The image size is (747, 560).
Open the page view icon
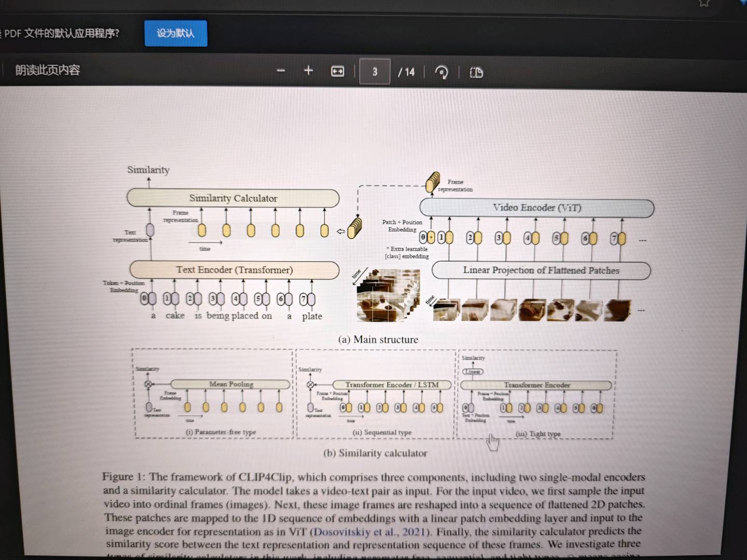click(476, 72)
